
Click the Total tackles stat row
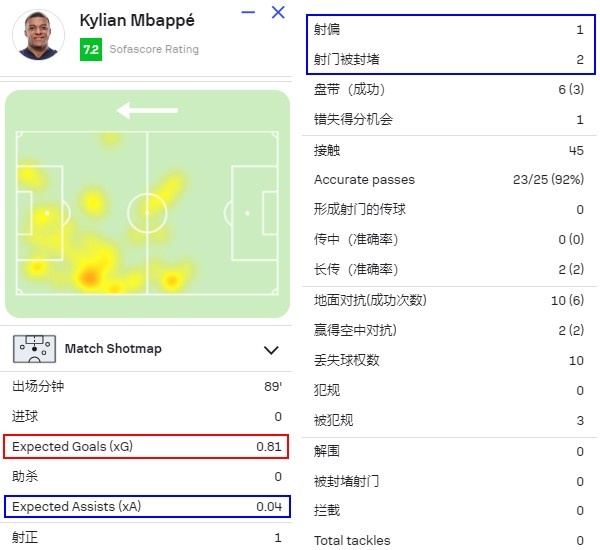pyautogui.click(x=449, y=540)
